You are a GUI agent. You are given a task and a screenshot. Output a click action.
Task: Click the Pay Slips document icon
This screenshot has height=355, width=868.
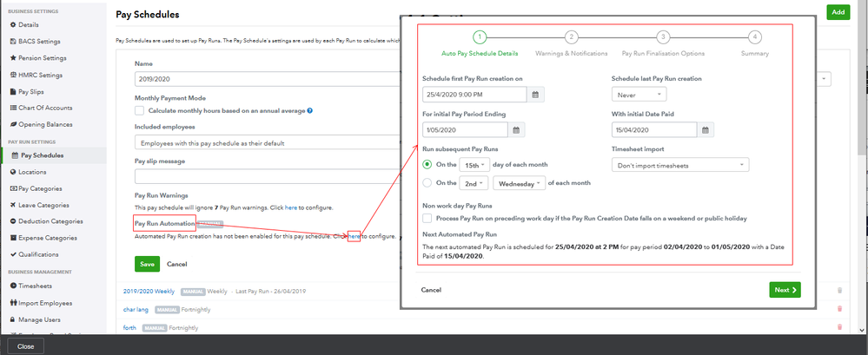pyautogui.click(x=13, y=92)
